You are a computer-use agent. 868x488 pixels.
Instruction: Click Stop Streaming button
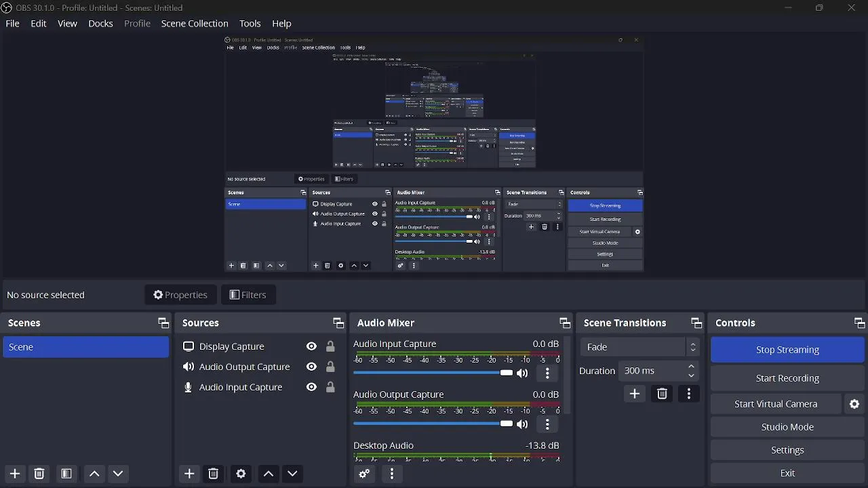coord(787,350)
